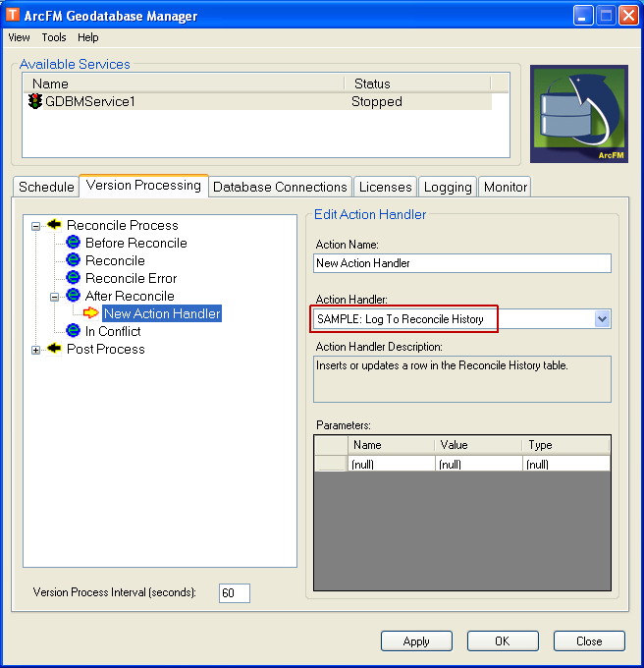Viewport: 644px width, 668px height.
Task: Go to the Logging tab
Action: point(448,187)
